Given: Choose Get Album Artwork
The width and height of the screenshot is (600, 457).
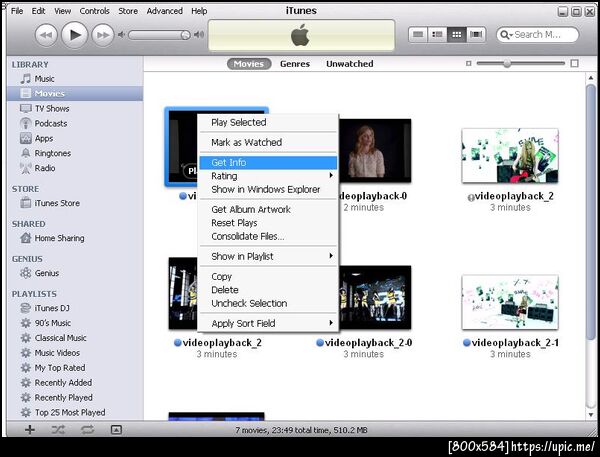Looking at the screenshot, I should pyautogui.click(x=268, y=209).
